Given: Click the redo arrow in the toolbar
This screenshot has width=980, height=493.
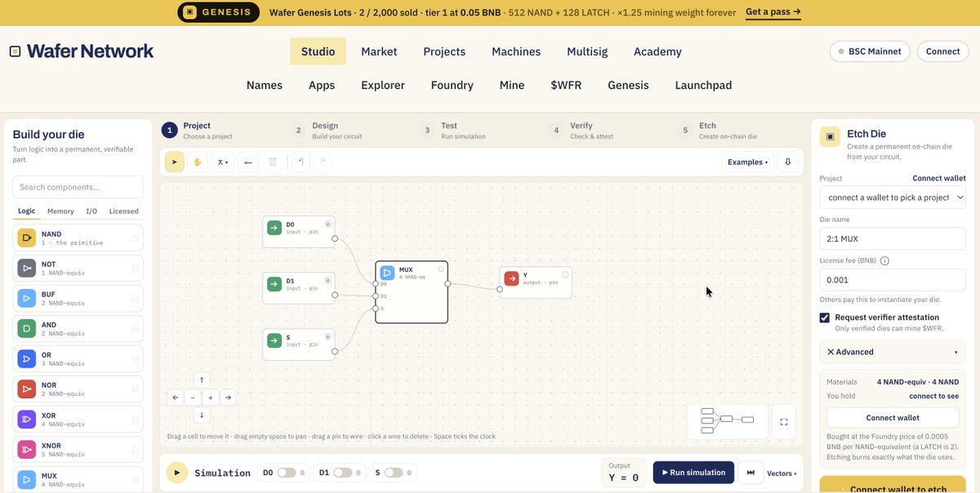Looking at the screenshot, I should [x=324, y=162].
